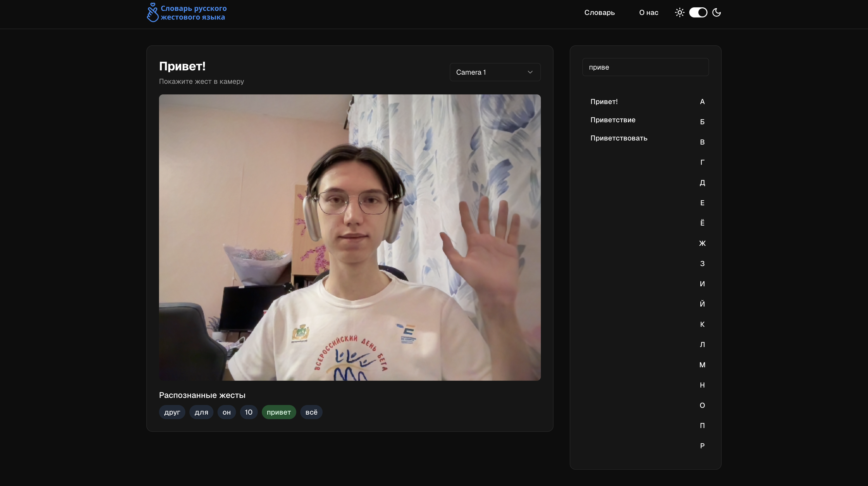
Task: Click the webcam video preview
Action: coord(349,237)
